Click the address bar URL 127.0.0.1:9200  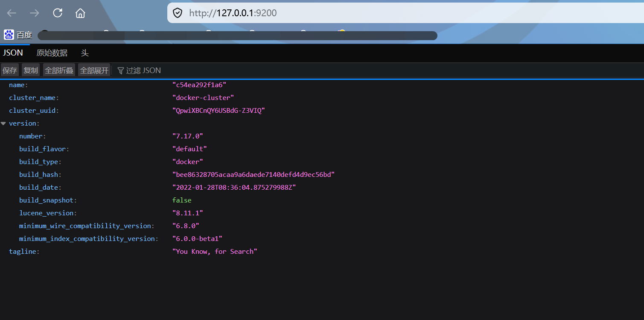(x=233, y=13)
